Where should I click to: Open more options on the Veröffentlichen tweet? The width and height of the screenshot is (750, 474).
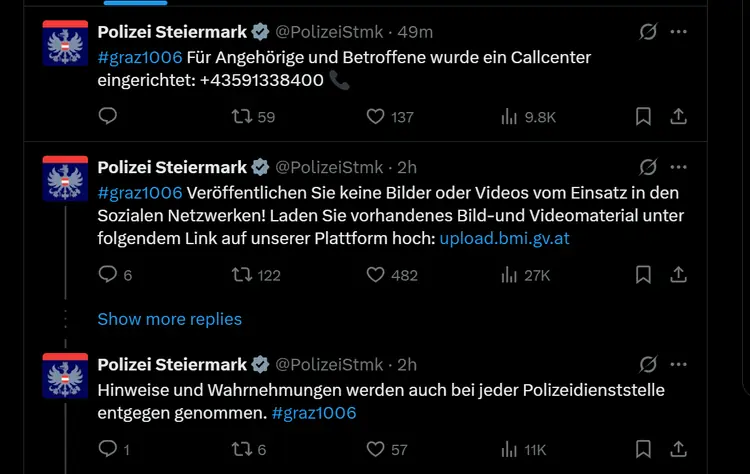[678, 167]
